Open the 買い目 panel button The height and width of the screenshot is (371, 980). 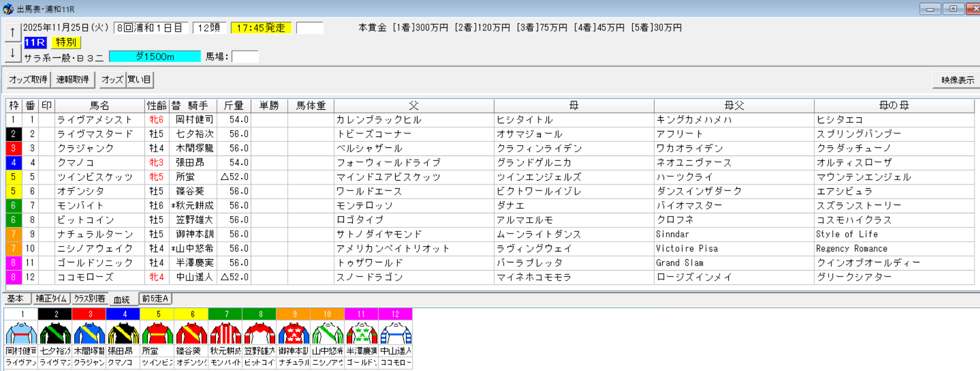pos(140,80)
